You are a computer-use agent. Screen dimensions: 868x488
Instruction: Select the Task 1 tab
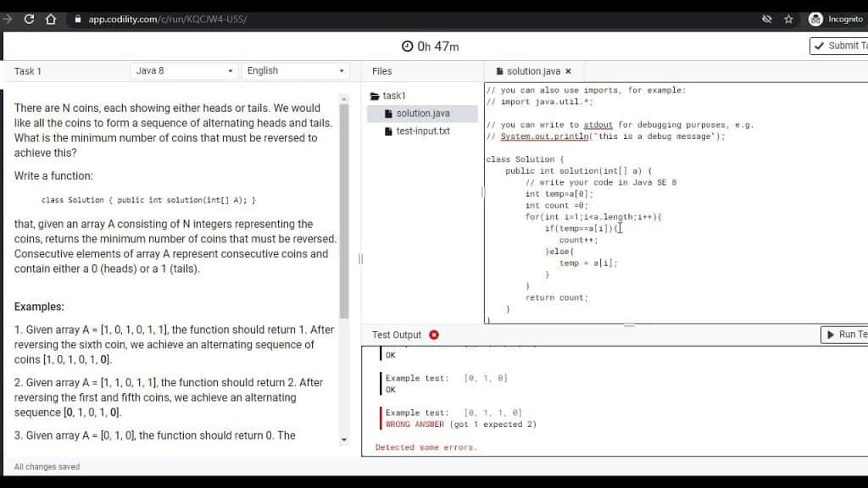(x=28, y=71)
